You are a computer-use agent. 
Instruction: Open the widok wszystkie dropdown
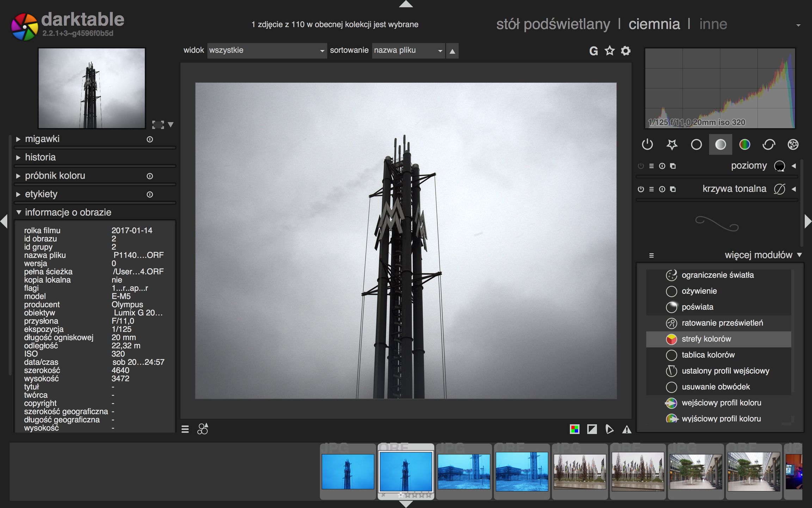point(266,50)
